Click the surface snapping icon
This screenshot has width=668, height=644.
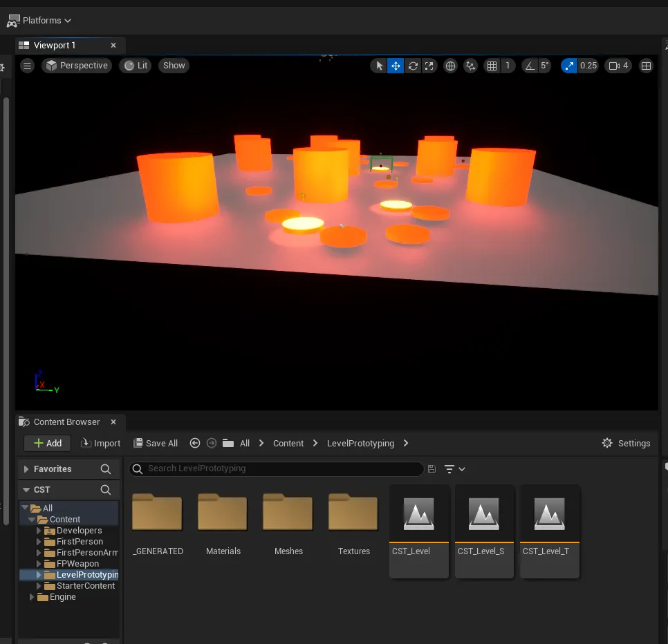point(471,66)
